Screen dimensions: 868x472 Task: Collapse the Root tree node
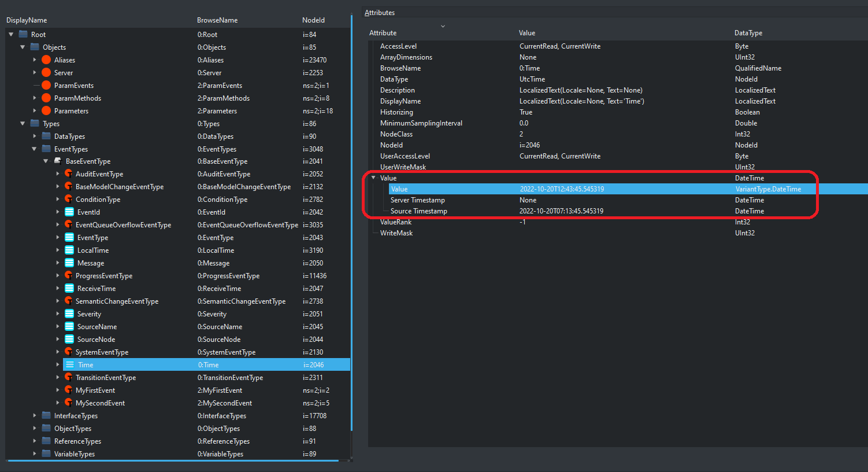click(x=11, y=35)
